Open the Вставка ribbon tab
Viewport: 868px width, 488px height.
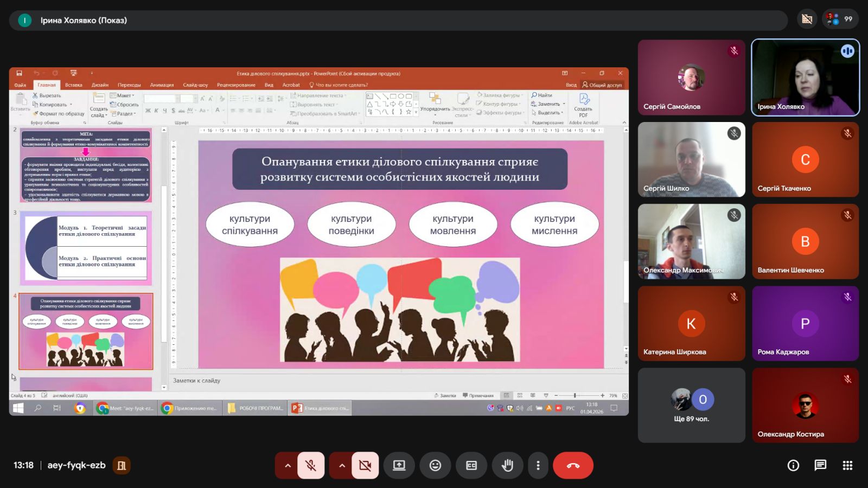(74, 85)
